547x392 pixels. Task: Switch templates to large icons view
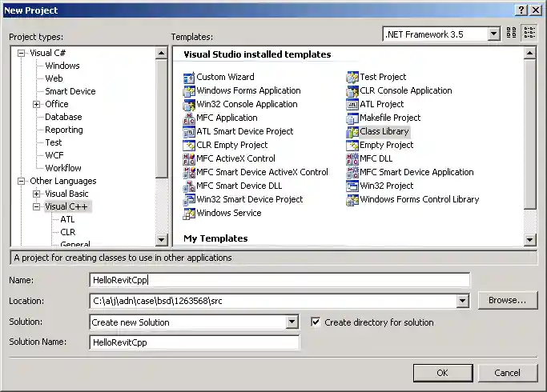pos(512,34)
